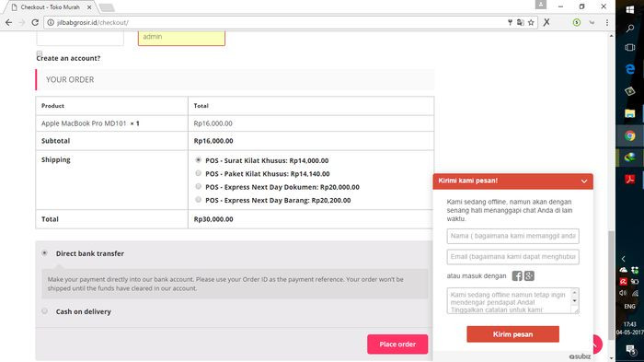Open a new browser tab
644x362 pixels.
tap(107, 7)
